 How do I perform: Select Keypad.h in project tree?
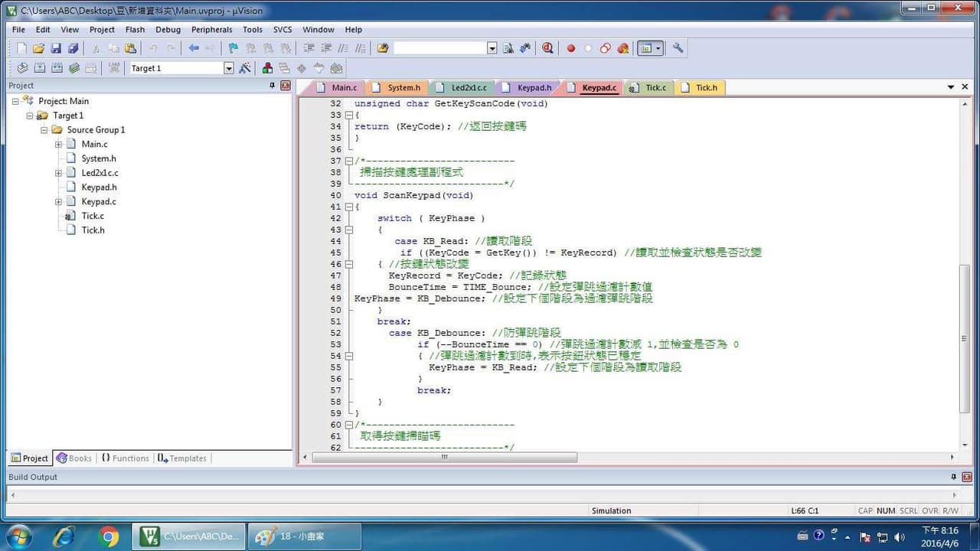coord(99,187)
